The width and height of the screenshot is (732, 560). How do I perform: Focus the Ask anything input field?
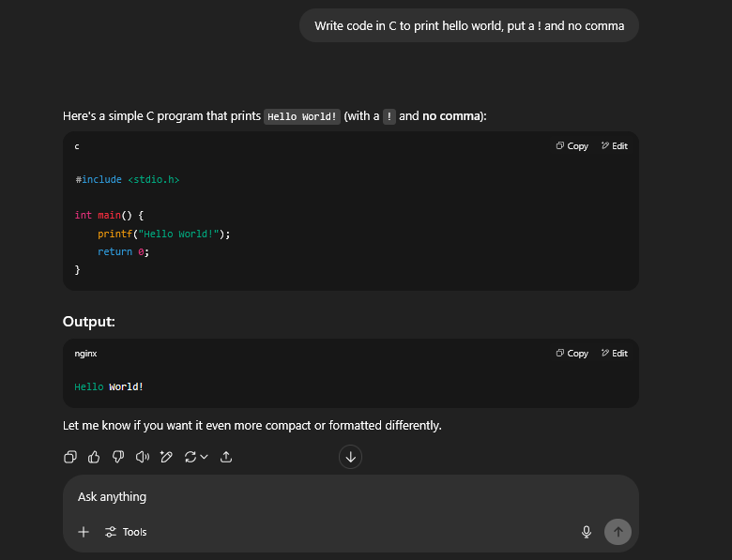[351, 497]
